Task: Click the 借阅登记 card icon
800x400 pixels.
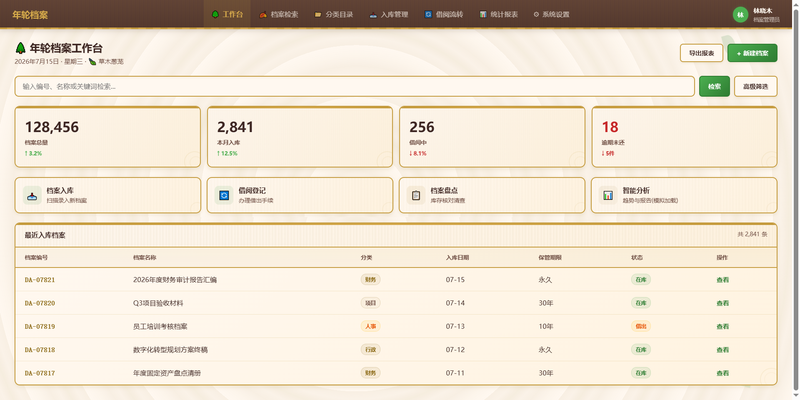Action: click(224, 195)
